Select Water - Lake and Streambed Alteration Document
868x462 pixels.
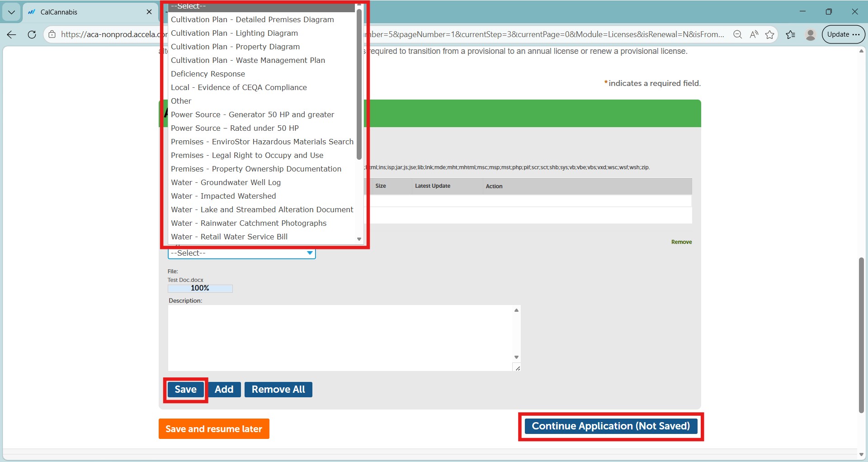262,210
